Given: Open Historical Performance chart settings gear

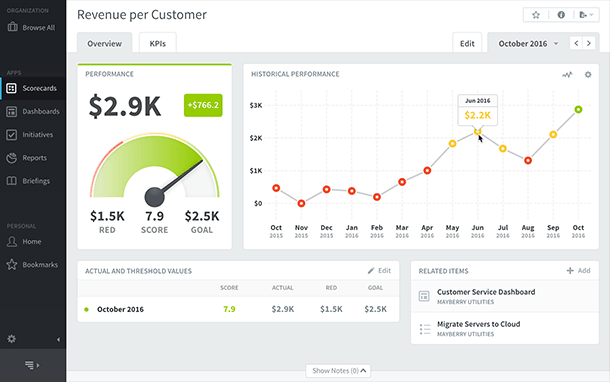Looking at the screenshot, I should click(588, 74).
